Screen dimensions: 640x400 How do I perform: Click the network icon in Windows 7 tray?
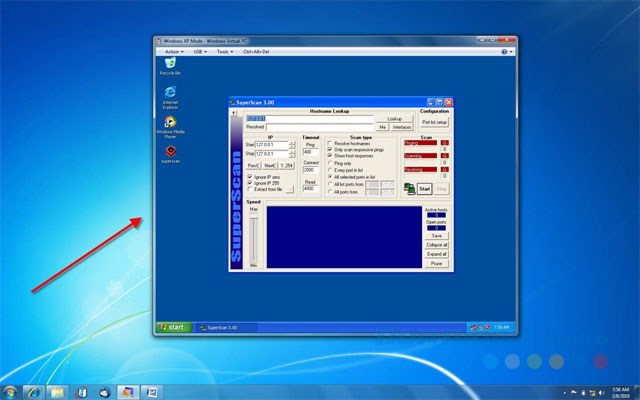tap(592, 393)
